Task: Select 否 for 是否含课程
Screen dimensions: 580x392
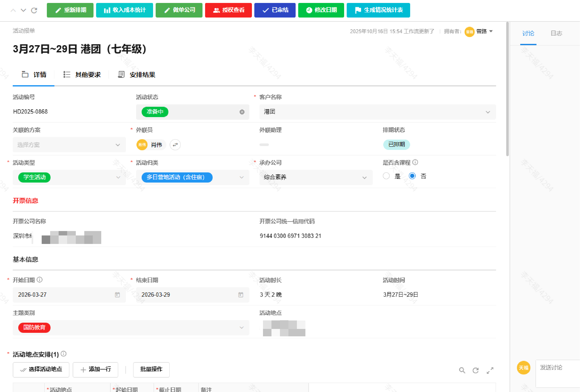Action: point(412,176)
